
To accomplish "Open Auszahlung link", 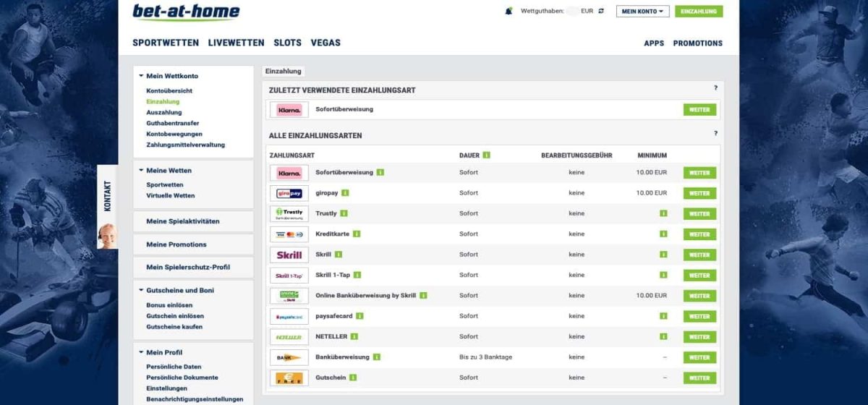I will click(164, 112).
